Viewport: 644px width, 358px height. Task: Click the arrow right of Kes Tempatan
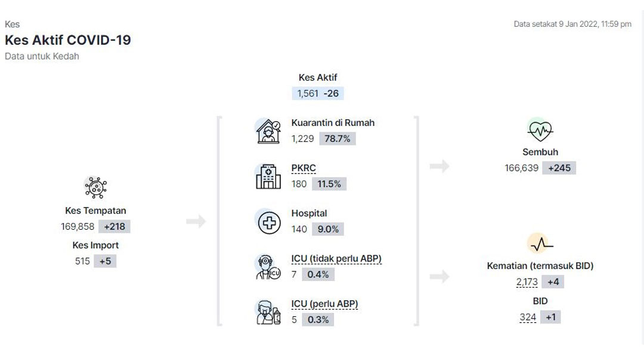point(196,222)
